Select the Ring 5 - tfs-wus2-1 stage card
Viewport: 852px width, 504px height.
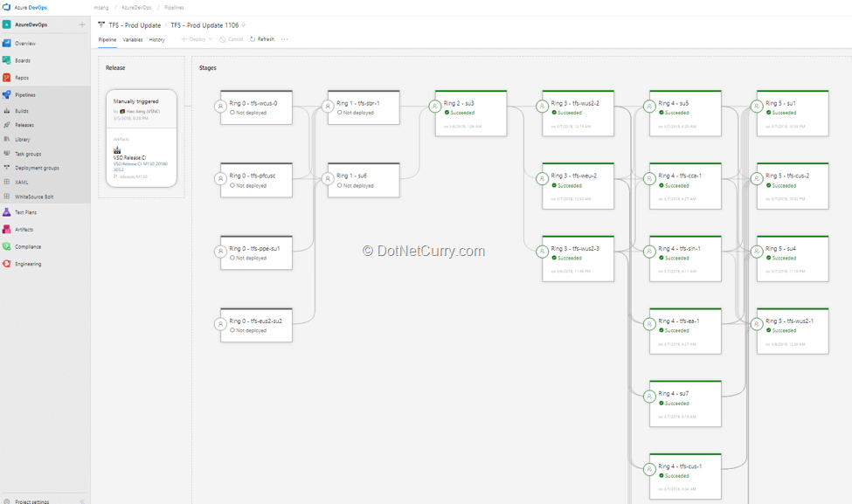click(x=793, y=331)
